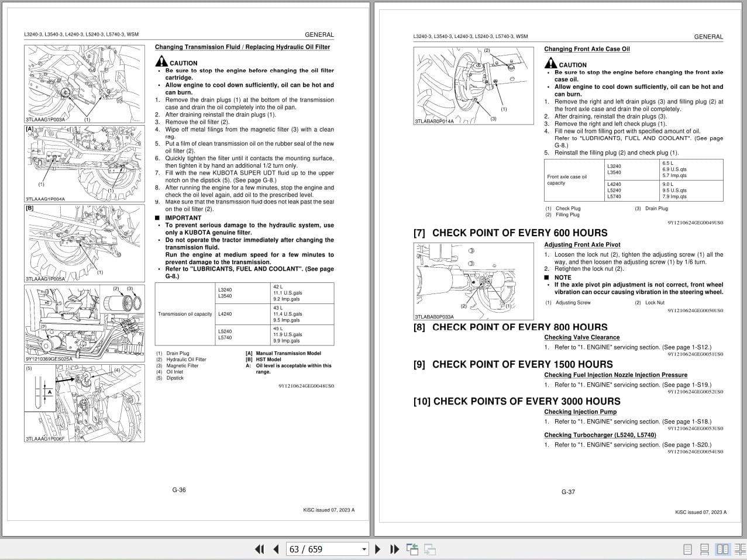Click the next view navigation icon
Image resolution: width=747 pixels, height=560 pixels.
[x=429, y=549]
